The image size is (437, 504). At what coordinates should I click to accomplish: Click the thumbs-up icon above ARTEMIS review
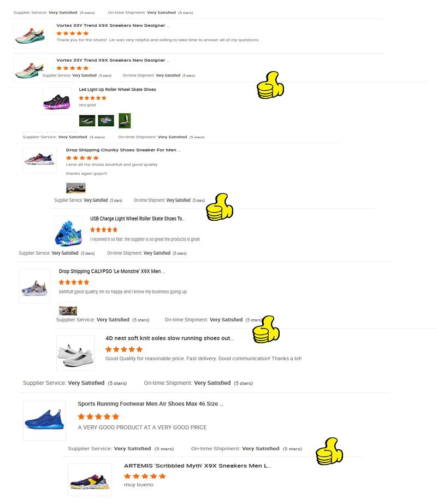[x=329, y=452]
